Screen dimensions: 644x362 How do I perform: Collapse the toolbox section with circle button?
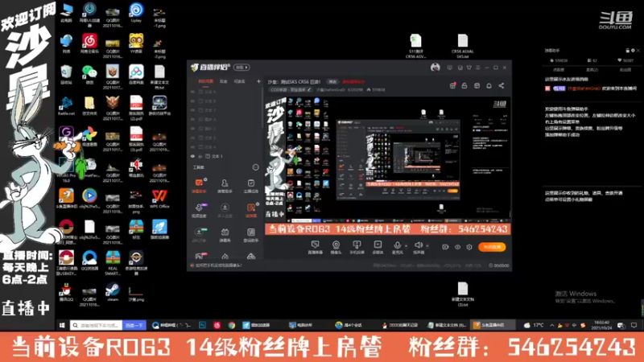point(255,167)
